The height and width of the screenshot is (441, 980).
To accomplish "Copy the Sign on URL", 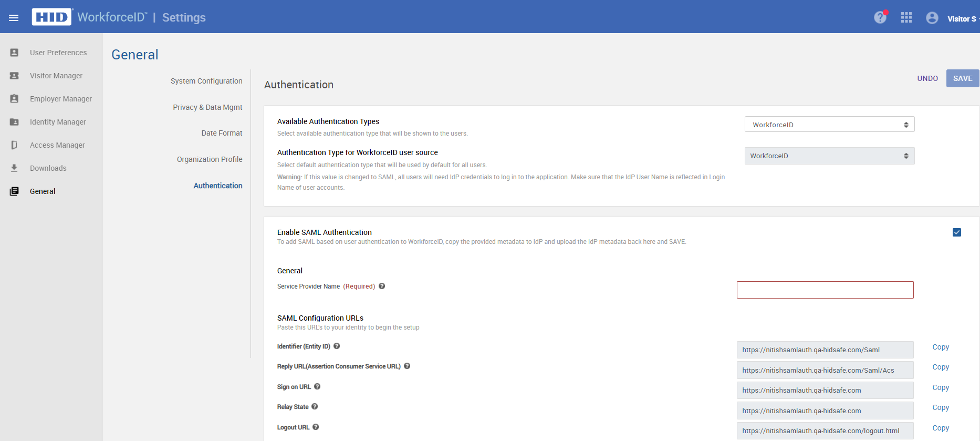I will click(x=941, y=387).
